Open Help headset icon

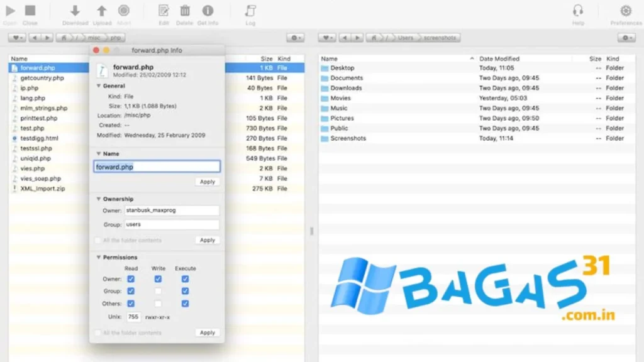point(578,11)
